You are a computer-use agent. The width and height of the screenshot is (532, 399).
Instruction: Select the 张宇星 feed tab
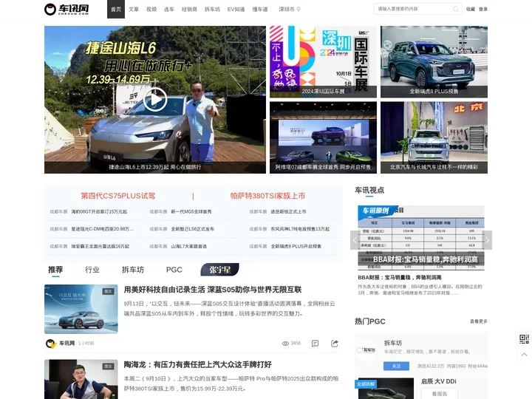(220, 270)
